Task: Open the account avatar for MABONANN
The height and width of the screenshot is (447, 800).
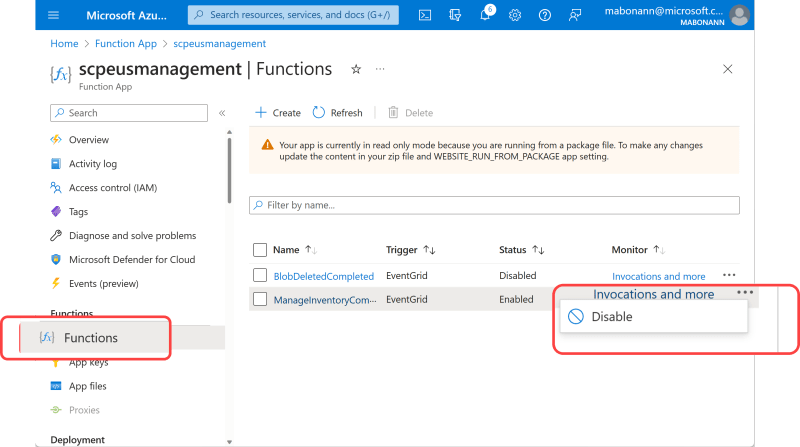Action: (x=739, y=15)
